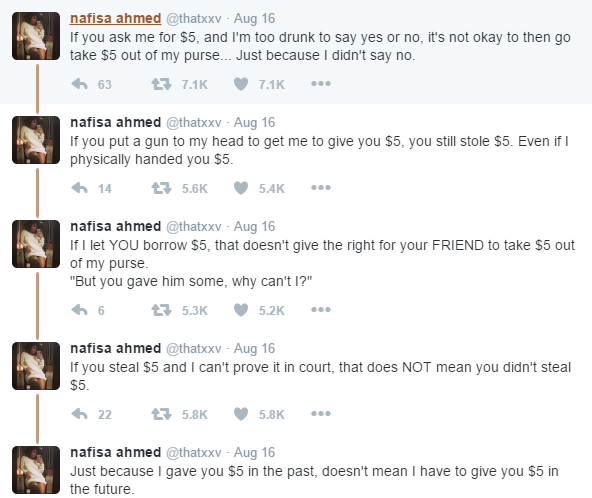This screenshot has height=498, width=592.
Task: Open more options on the first tweet
Action: pos(321,84)
